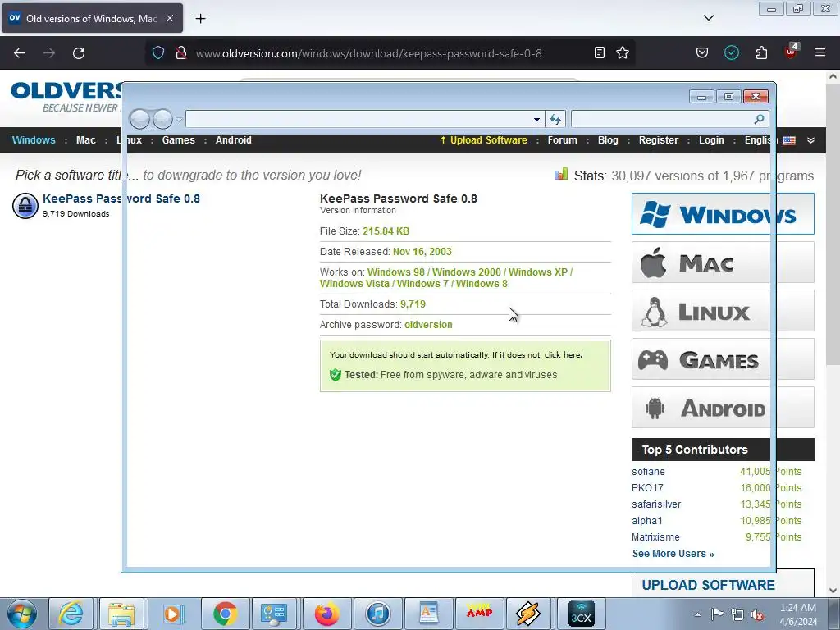The height and width of the screenshot is (630, 840).
Task: Toggle reader view icon in address bar
Action: pos(600,52)
